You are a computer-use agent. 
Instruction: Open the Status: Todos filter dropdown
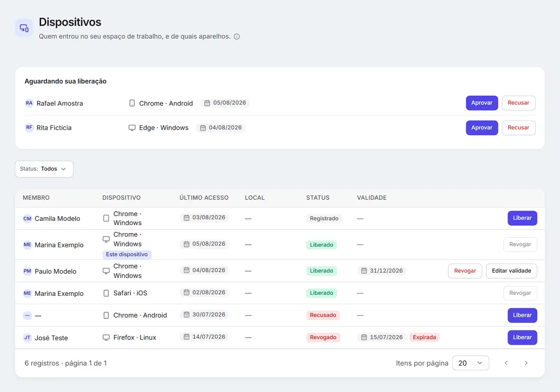(44, 169)
